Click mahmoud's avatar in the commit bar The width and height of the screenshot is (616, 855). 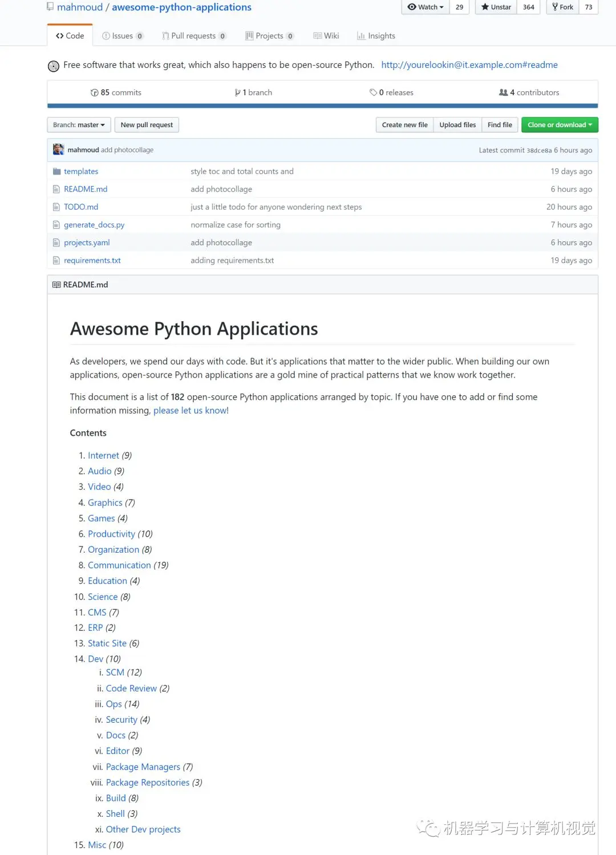[58, 149]
